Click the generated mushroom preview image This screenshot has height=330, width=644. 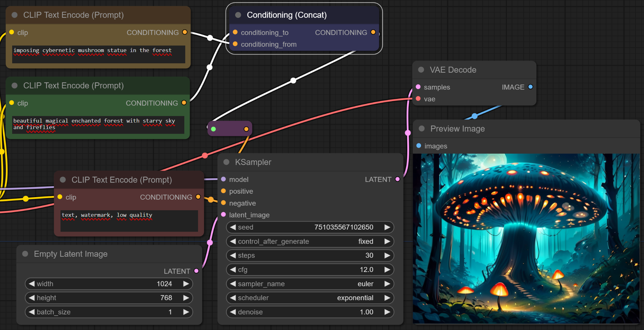pos(526,239)
